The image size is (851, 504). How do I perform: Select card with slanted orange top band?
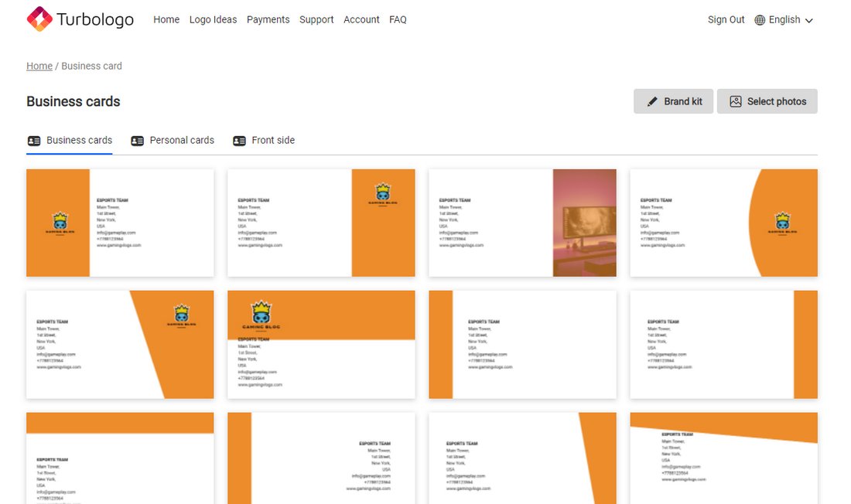pyautogui.click(x=723, y=458)
